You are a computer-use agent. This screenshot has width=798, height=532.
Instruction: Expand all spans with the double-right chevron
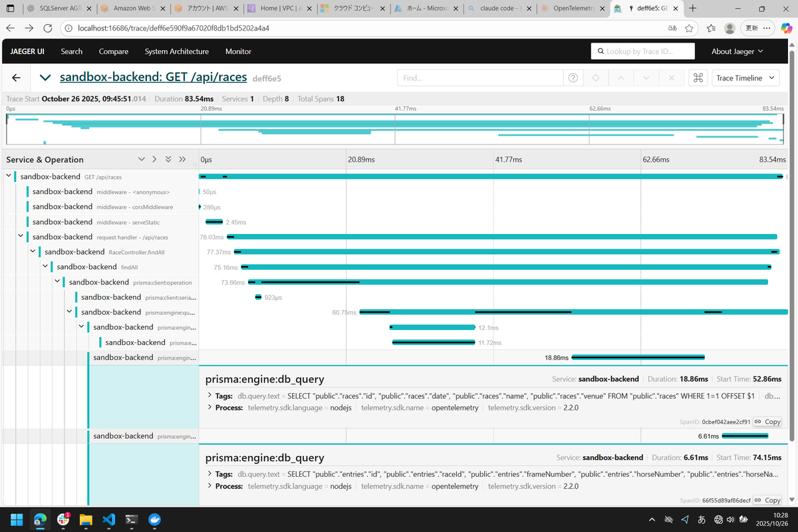[x=182, y=160]
